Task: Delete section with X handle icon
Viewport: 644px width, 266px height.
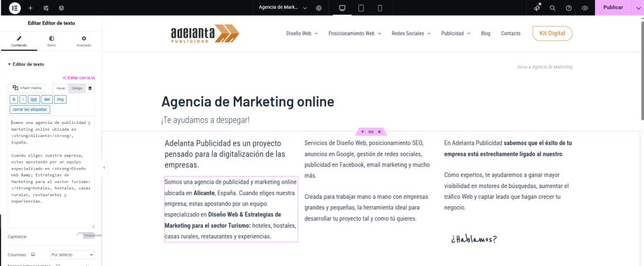Action: [x=379, y=132]
